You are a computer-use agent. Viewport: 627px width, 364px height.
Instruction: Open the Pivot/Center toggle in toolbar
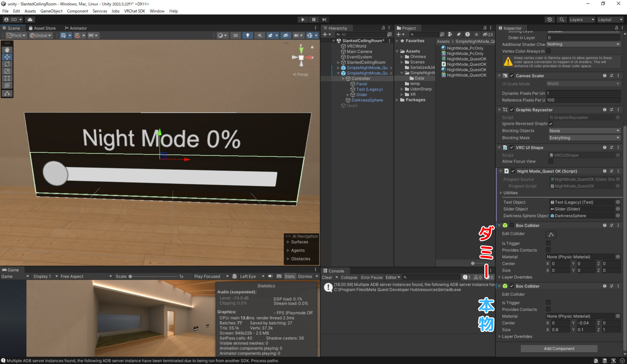16,35
